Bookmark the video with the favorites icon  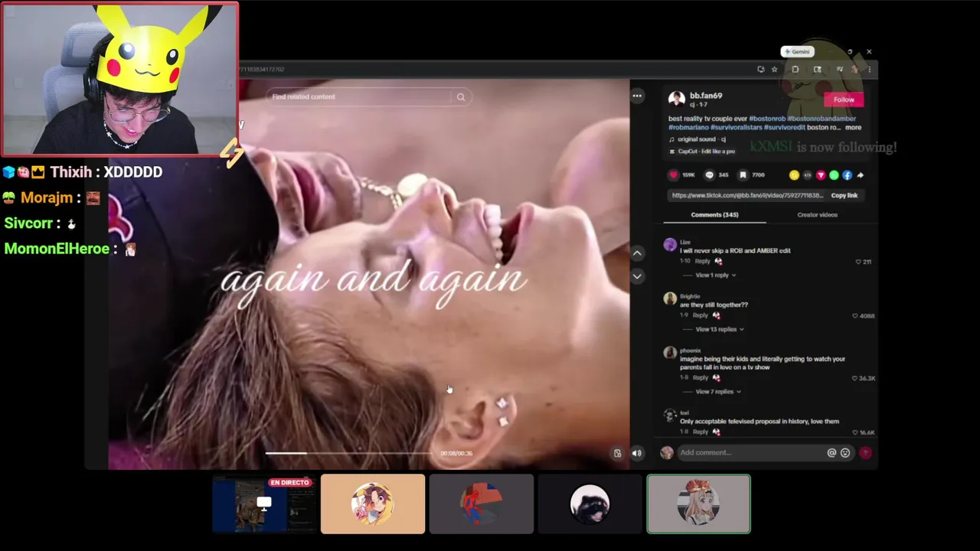[x=743, y=175]
